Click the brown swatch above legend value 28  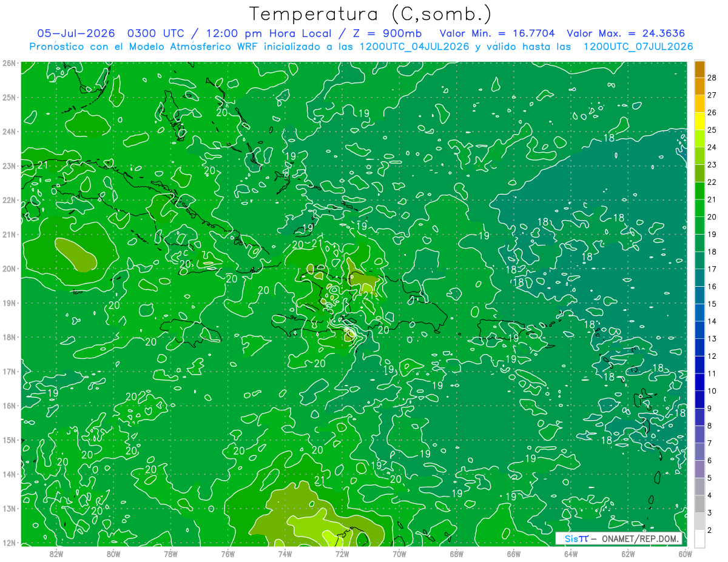pyautogui.click(x=699, y=69)
